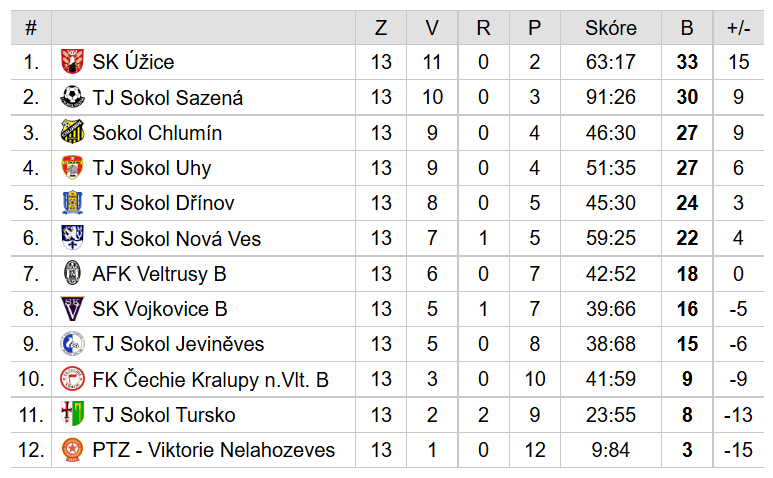773x478 pixels.
Task: Click the V wins column header
Action: pos(432,28)
